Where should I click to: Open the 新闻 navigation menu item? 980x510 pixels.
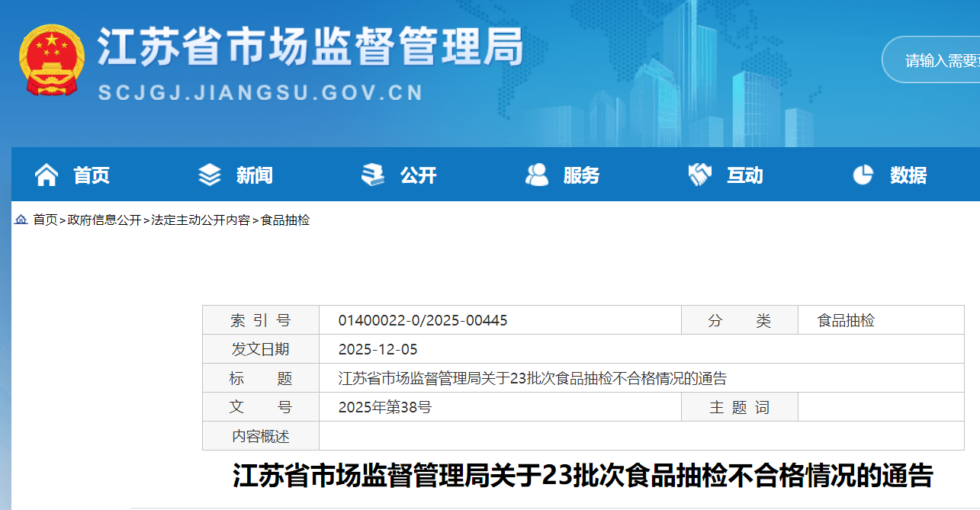[x=254, y=175]
